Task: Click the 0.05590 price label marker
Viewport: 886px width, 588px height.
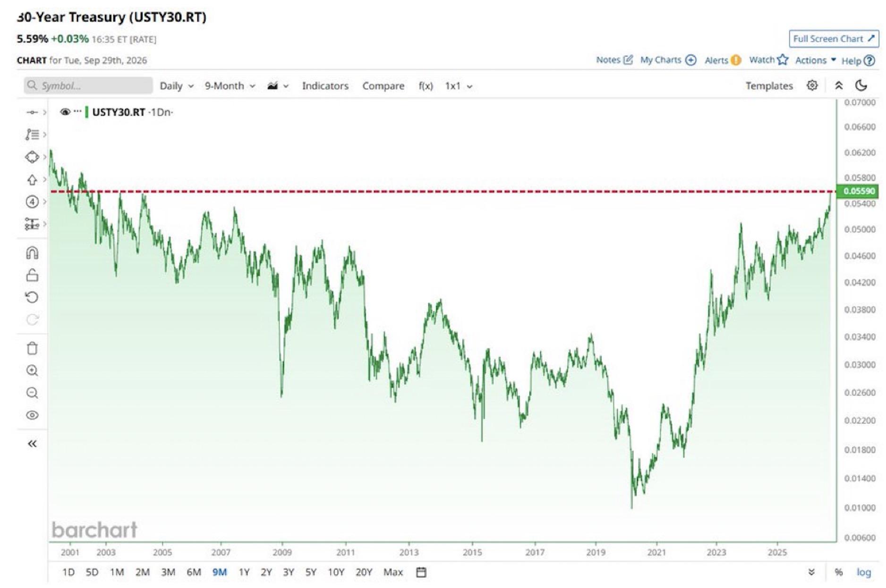Action: pos(857,191)
